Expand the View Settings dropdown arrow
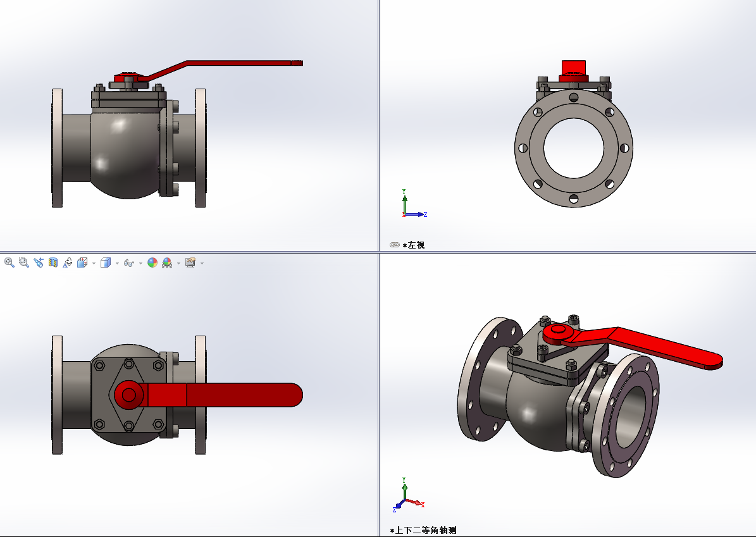Screen dimensions: 756x537 click(202, 263)
